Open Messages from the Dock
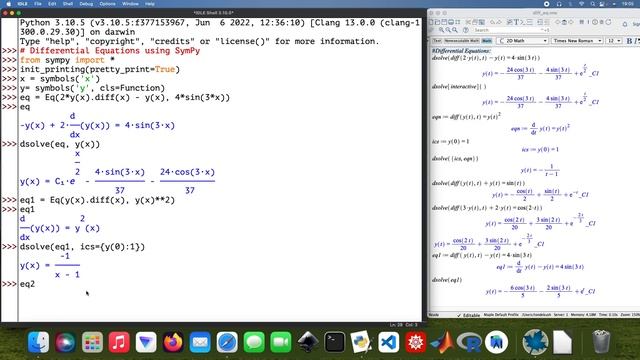The height and width of the screenshot is (360, 640). 254,342
